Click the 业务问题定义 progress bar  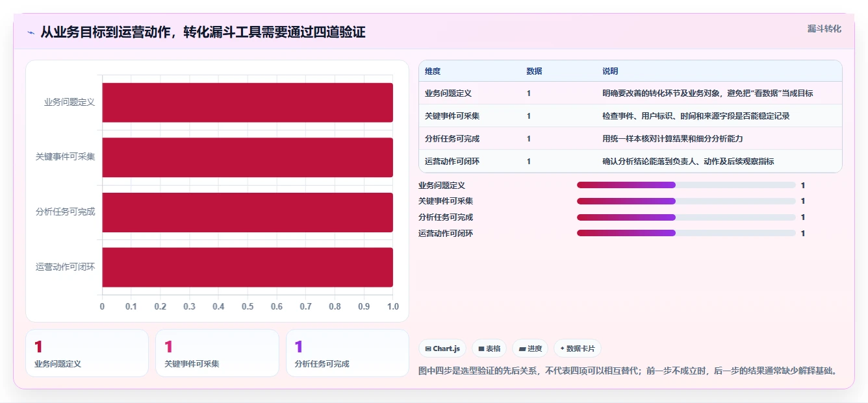(686, 185)
